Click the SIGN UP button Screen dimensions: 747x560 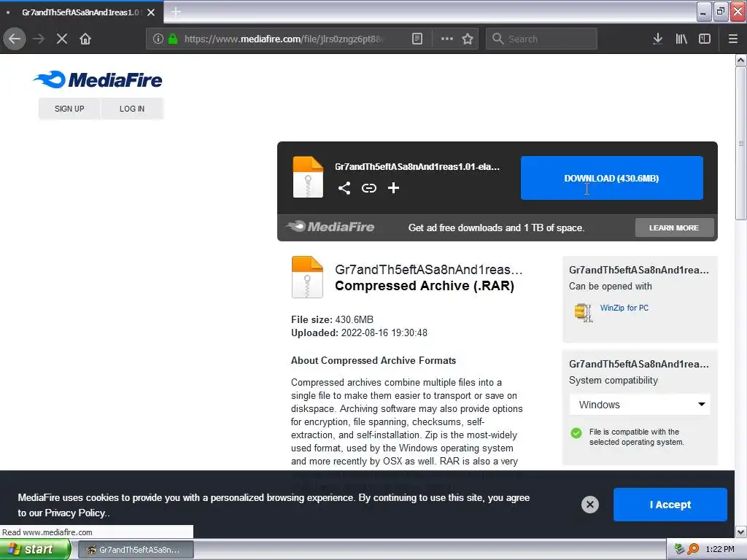69,109
